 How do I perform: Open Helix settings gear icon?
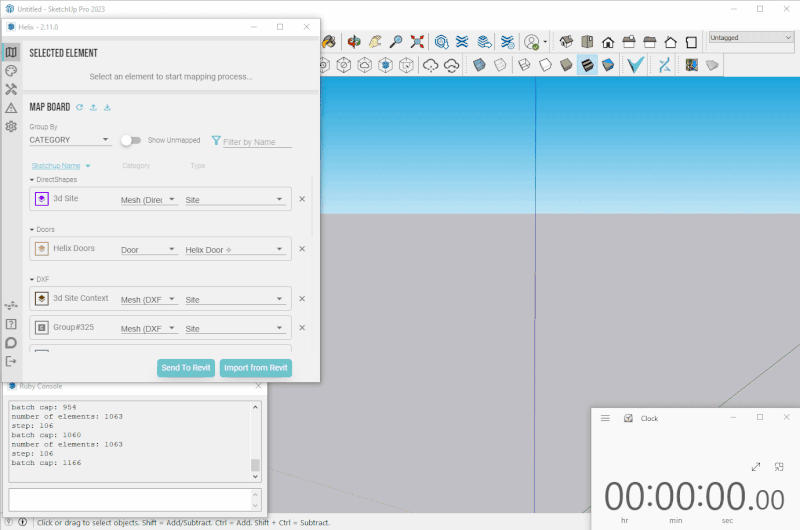pyautogui.click(x=11, y=126)
